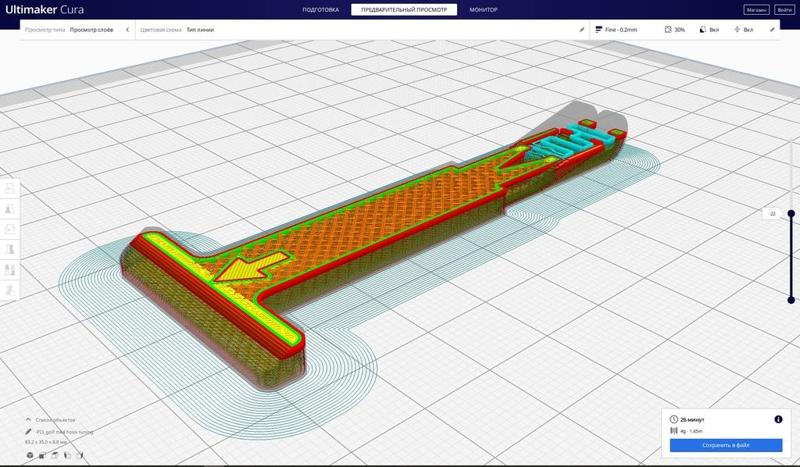Image resolution: width=800 pixels, height=467 pixels.
Task: Select the Rotate tool in left toolbar
Action: tap(10, 229)
